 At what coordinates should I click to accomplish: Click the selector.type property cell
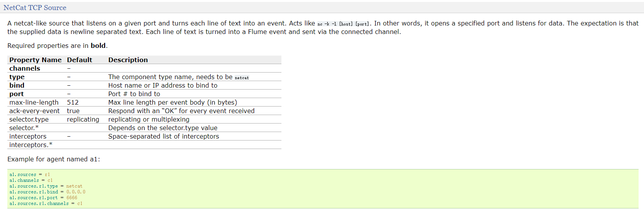29,119
